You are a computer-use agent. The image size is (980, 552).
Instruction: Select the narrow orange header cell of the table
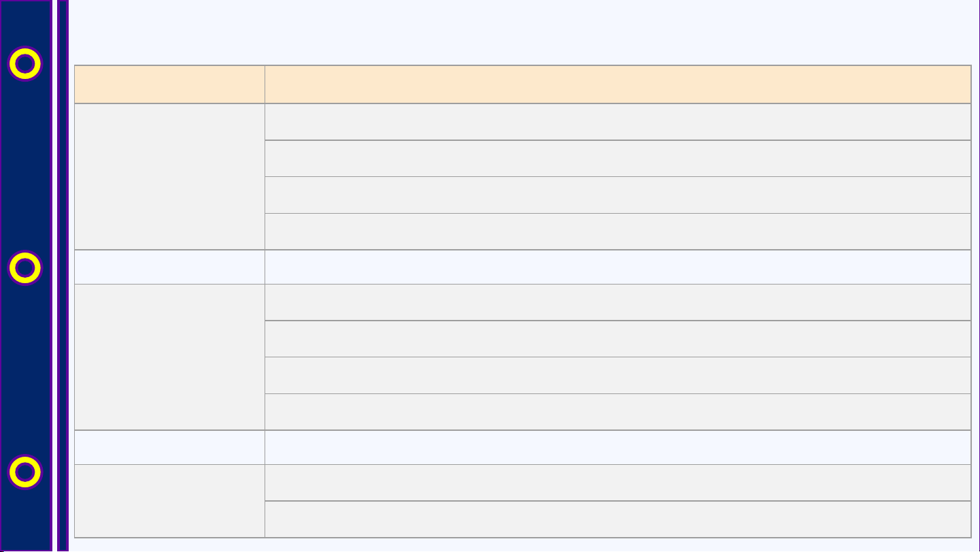click(x=169, y=84)
